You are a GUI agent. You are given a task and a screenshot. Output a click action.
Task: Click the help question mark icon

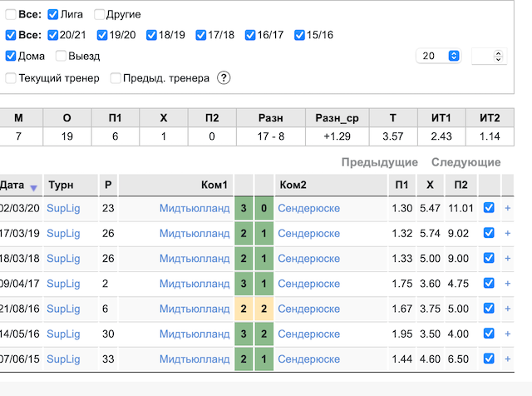224,78
